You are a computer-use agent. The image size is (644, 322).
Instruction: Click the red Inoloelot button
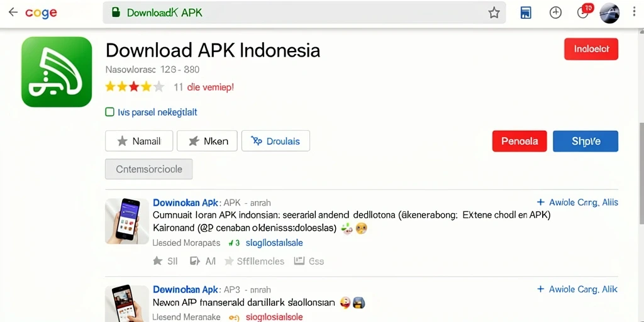591,49
